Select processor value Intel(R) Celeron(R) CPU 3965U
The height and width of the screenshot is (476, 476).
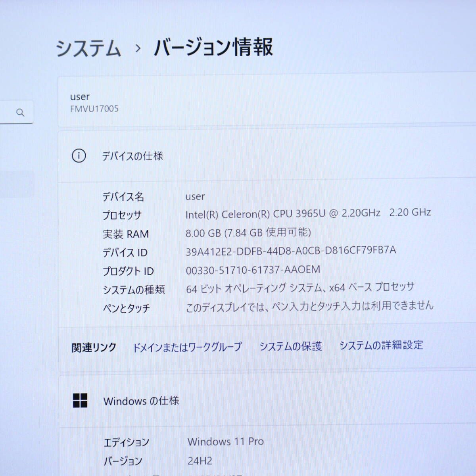tap(255, 214)
